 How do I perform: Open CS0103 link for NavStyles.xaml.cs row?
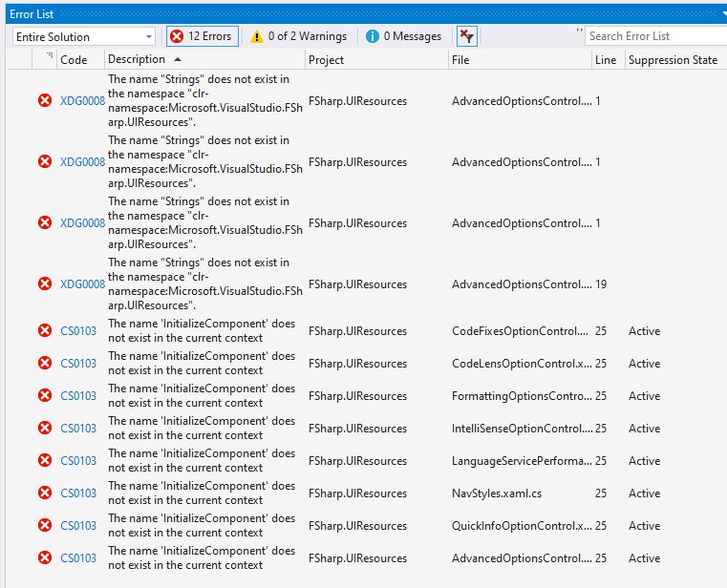point(78,493)
